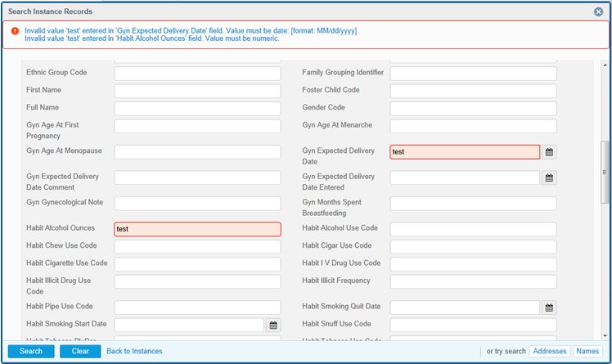This screenshot has height=364, width=612.
Task: Click the Ethnic Group Code field
Action: (x=197, y=73)
